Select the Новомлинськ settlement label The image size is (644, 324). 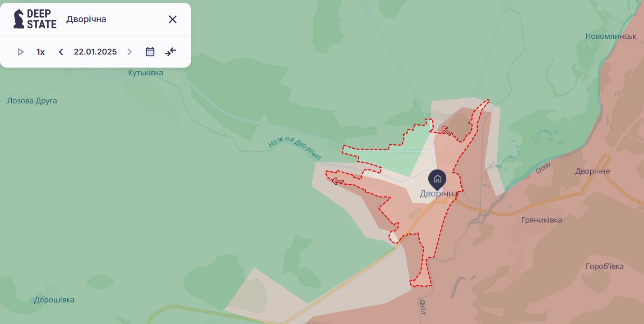pos(611,36)
